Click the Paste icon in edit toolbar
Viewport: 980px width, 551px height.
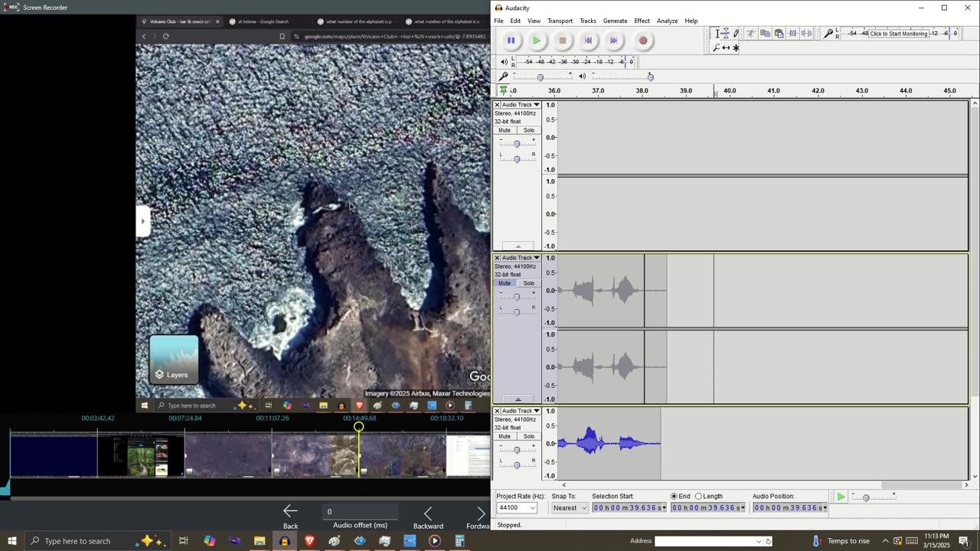click(779, 34)
